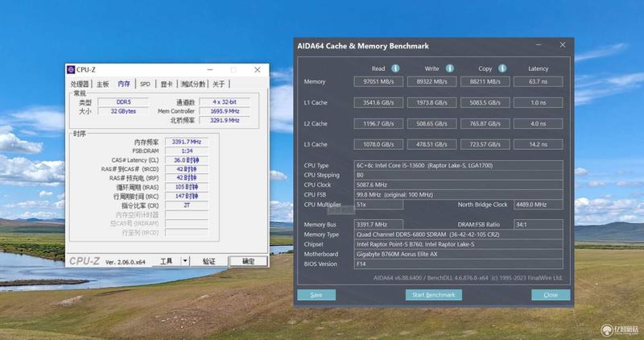The width and height of the screenshot is (644, 340).
Task: Click the FSB:DRAM value 1:34
Action: pos(187,151)
